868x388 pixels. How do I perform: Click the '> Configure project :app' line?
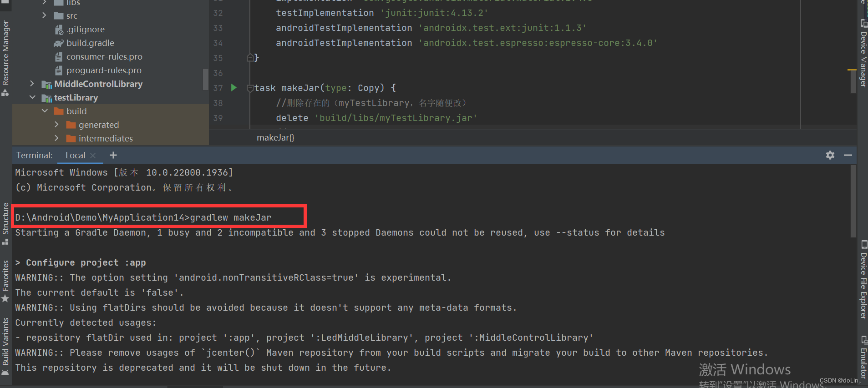tap(81, 262)
